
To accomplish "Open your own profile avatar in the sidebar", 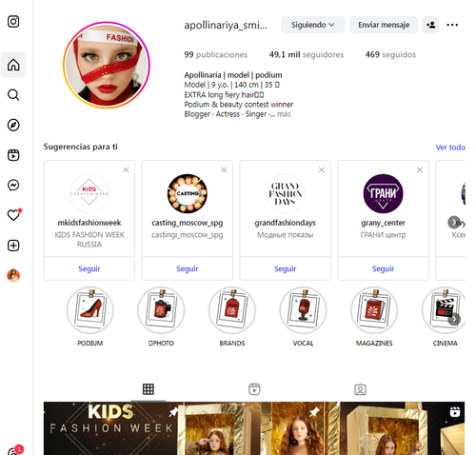I will [x=13, y=275].
